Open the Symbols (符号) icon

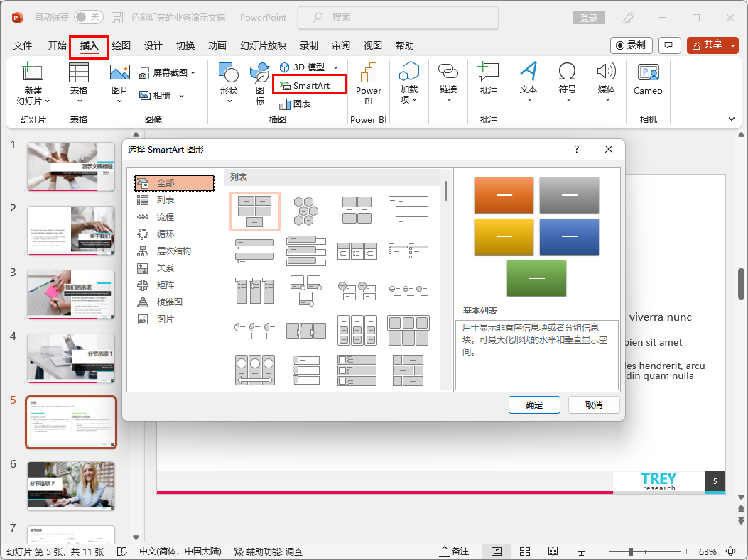click(x=567, y=72)
